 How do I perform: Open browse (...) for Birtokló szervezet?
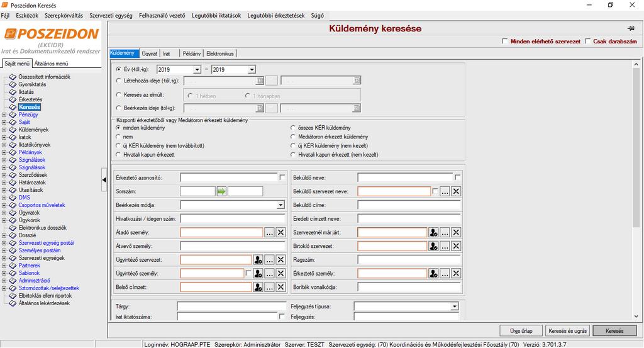pyautogui.click(x=445, y=246)
